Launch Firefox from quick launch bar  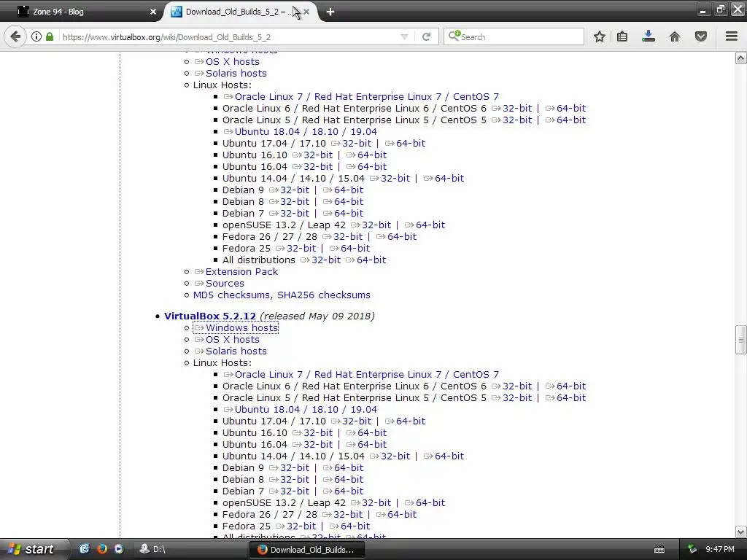point(101,549)
